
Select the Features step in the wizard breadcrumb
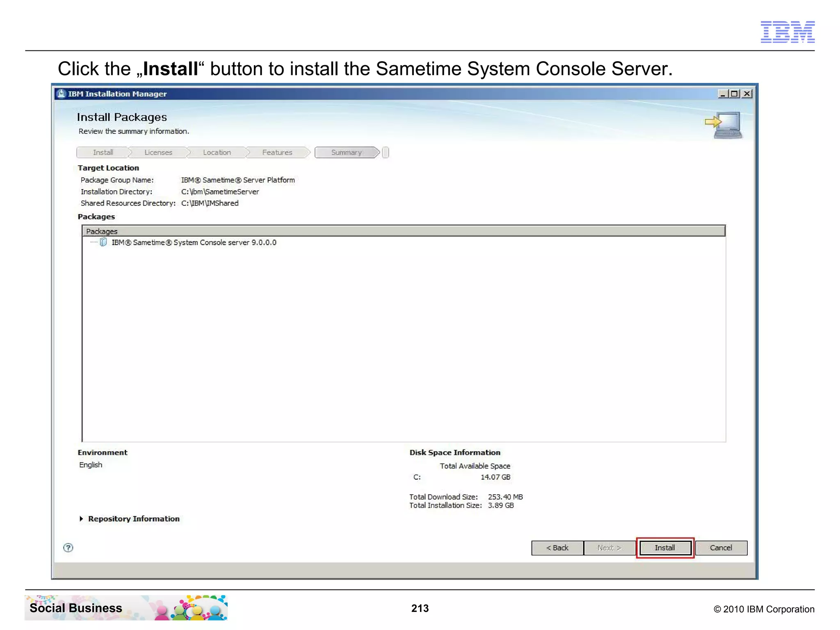point(277,153)
